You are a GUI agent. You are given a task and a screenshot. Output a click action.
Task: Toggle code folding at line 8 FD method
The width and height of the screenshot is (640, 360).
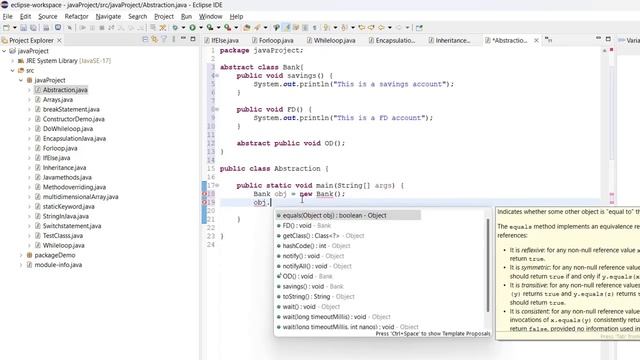coord(217,109)
